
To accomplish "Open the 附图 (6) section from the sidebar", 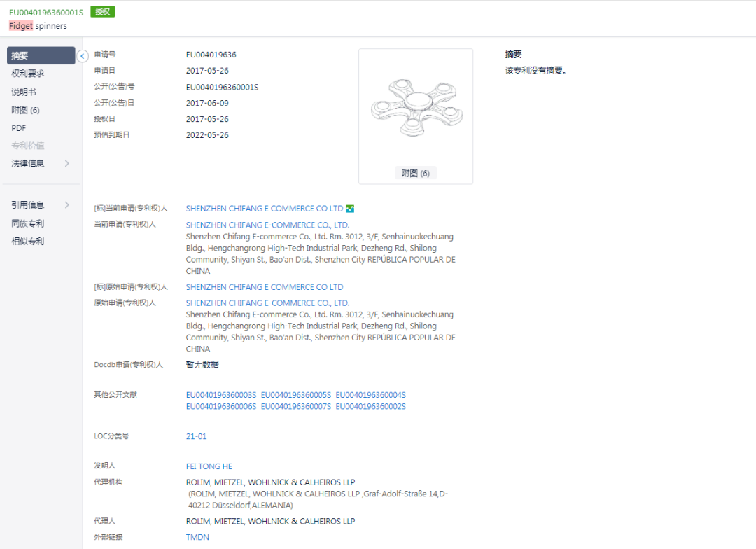I will [x=24, y=110].
